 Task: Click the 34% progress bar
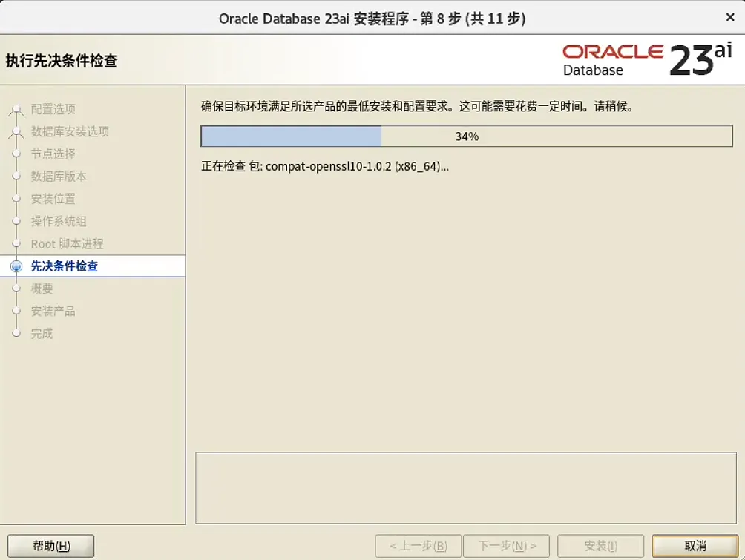click(466, 136)
